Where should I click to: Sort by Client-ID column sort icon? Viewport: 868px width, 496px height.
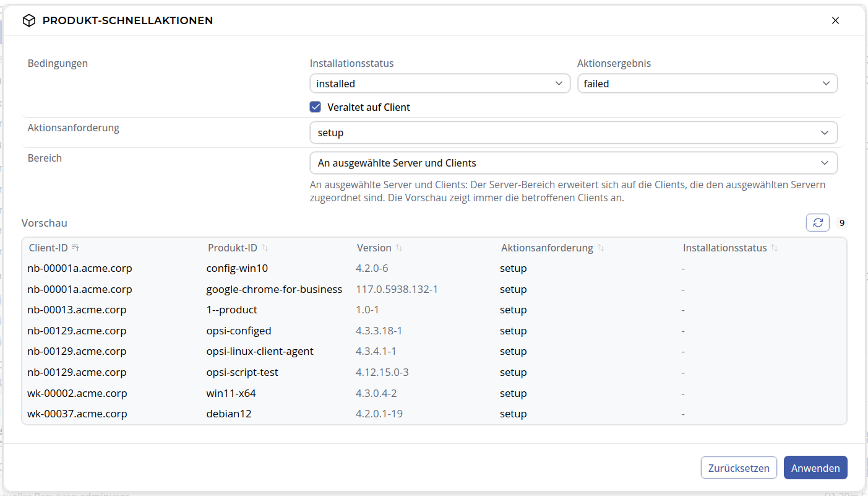75,248
